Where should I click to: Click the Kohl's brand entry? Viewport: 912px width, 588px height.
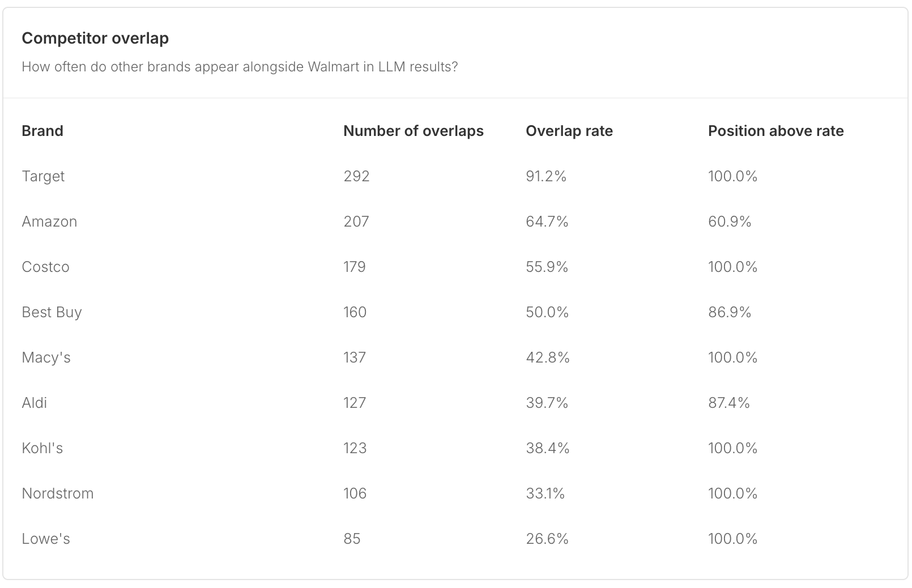(x=42, y=448)
